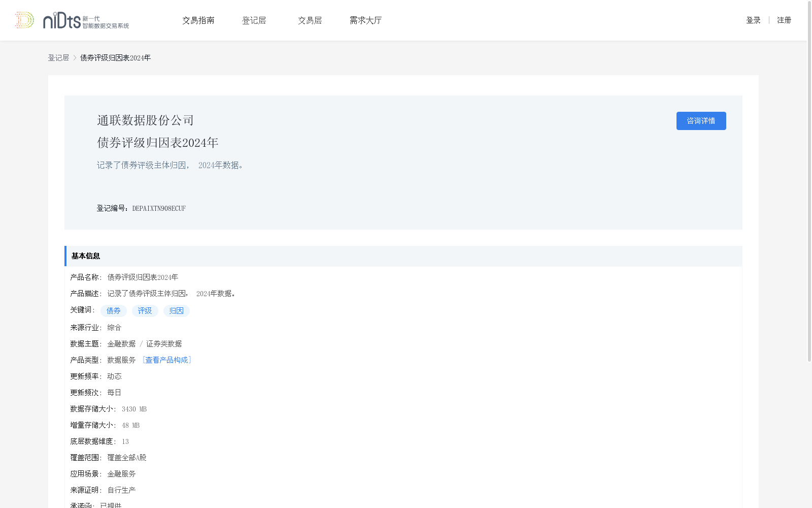Click the update rate value 动态
This screenshot has height=508, width=812.
pyautogui.click(x=114, y=376)
